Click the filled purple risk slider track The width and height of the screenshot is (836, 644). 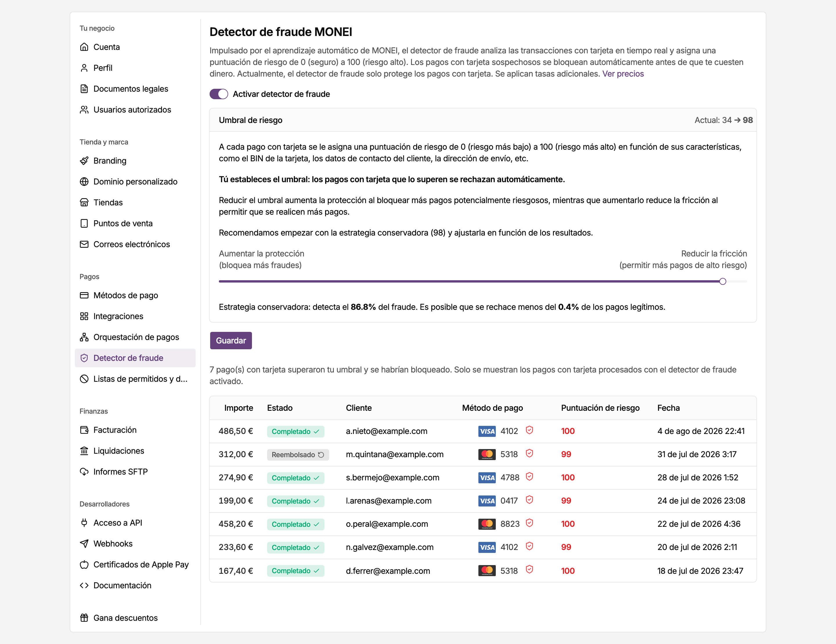(x=469, y=281)
